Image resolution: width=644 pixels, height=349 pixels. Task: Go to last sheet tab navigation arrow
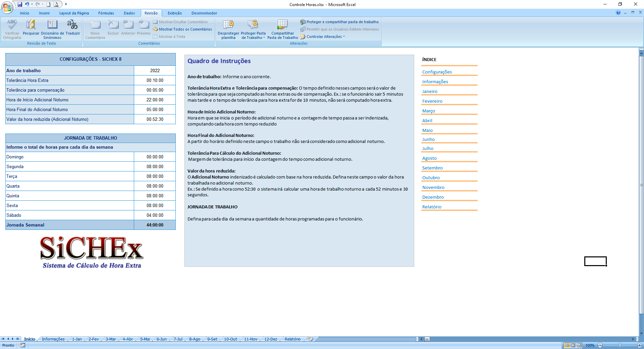pos(17,339)
